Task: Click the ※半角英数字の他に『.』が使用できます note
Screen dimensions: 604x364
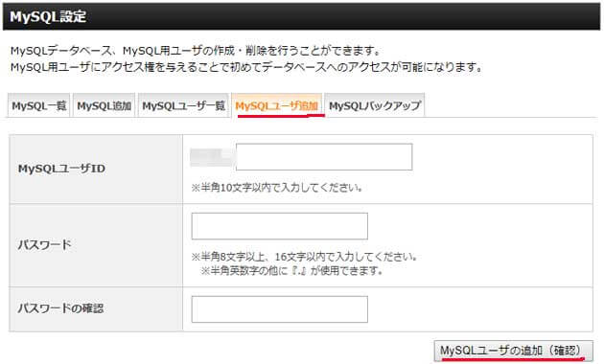Action: [x=291, y=270]
